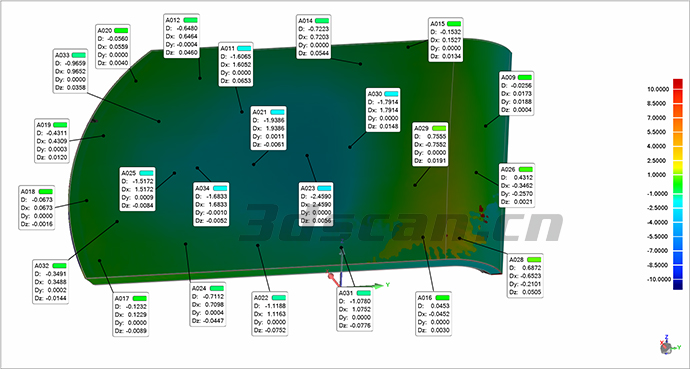Select the A022 annotation label header
The image size is (690, 369).
(270, 298)
